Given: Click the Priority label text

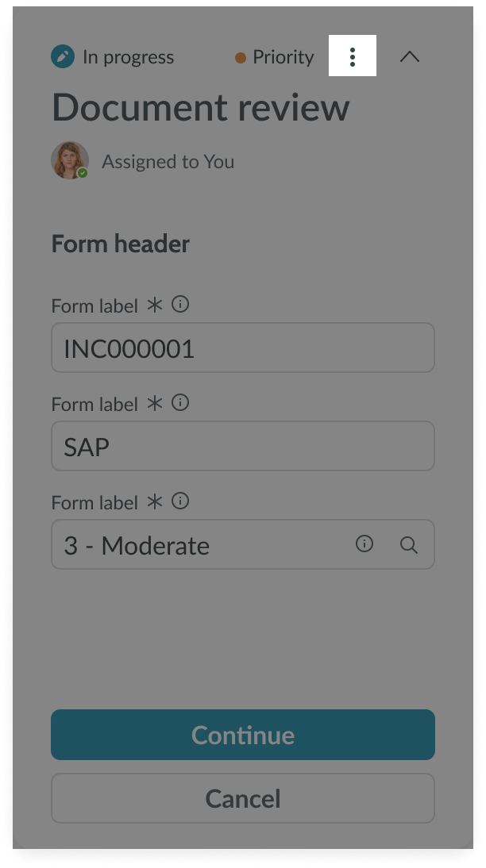Looking at the screenshot, I should [x=283, y=57].
